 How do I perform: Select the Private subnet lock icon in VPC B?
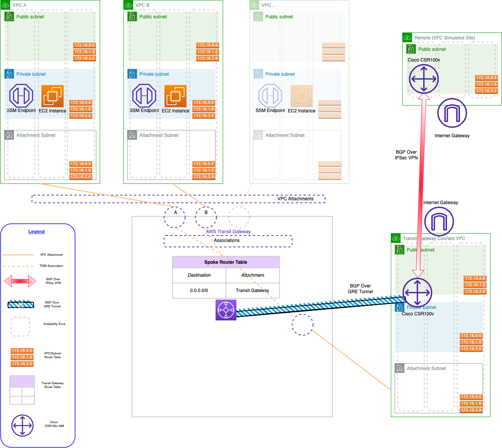pos(132,74)
